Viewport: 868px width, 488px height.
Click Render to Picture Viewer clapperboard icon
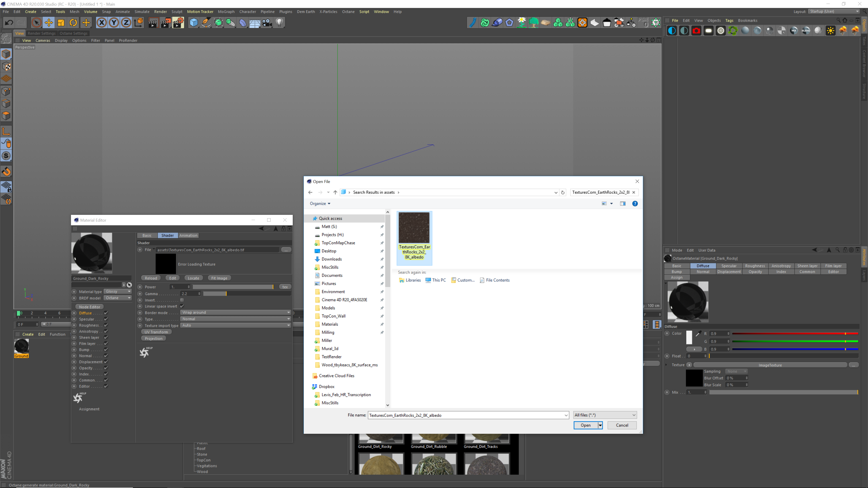click(165, 23)
